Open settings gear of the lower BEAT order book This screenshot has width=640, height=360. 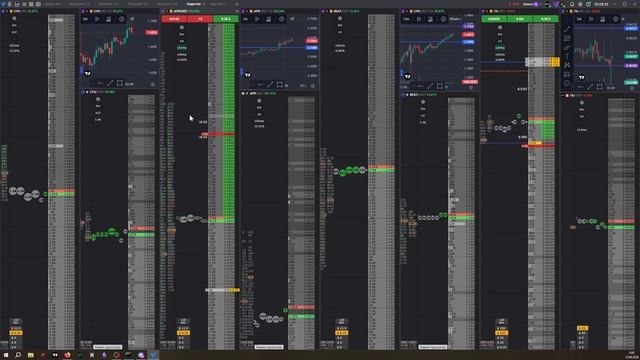[423, 102]
